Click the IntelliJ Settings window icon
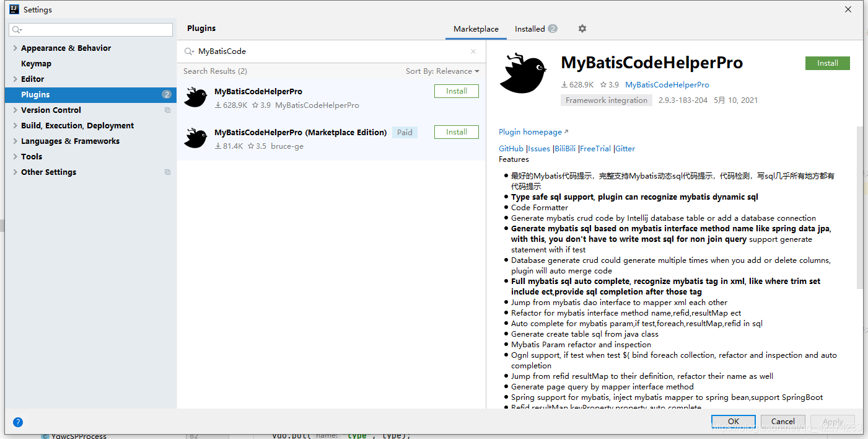This screenshot has height=439, width=868. (x=14, y=9)
